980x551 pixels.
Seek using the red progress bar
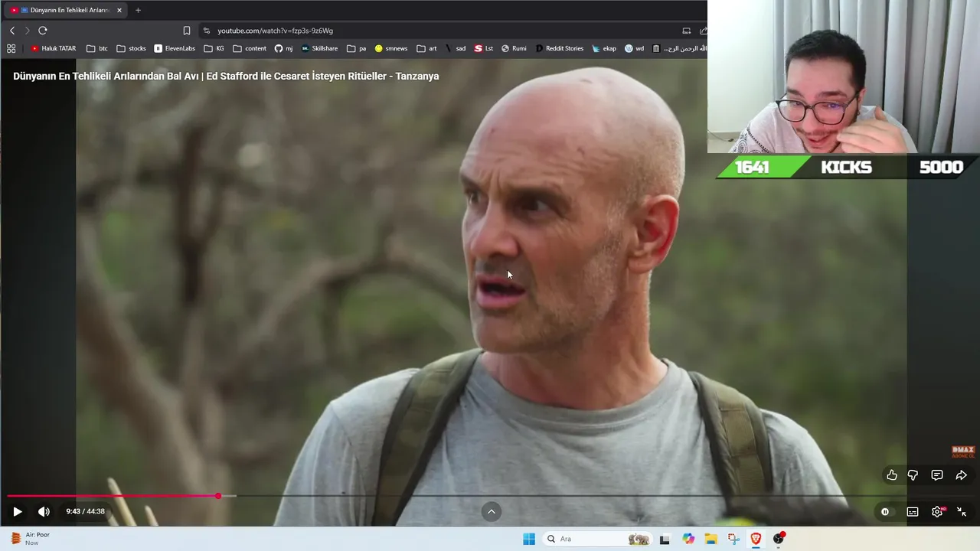[113, 496]
